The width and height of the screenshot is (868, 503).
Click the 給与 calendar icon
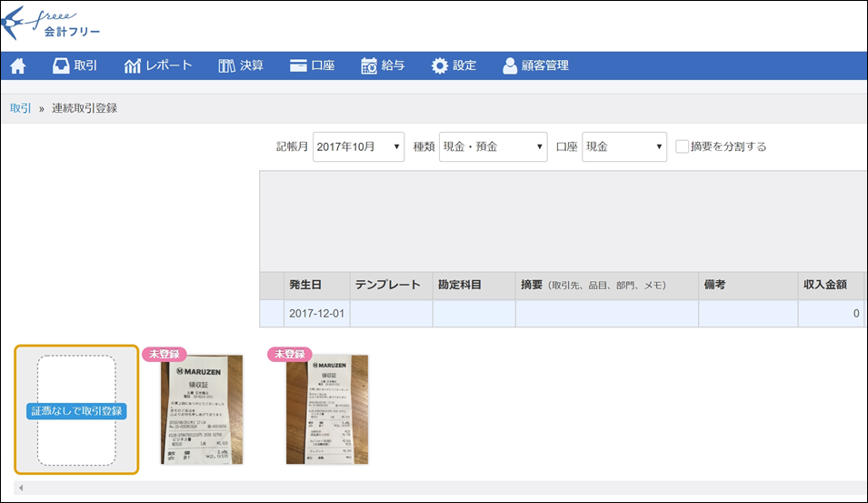coord(369,65)
